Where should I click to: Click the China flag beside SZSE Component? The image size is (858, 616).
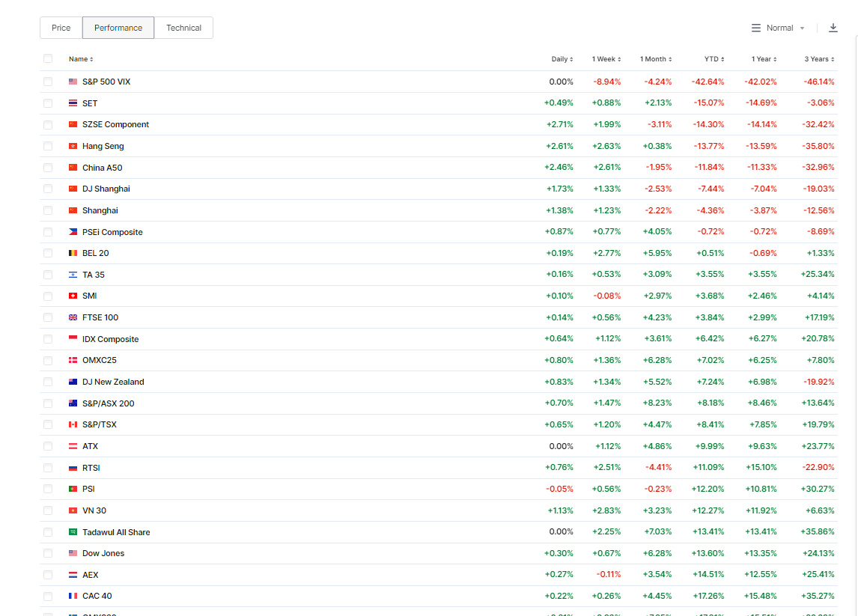click(73, 124)
